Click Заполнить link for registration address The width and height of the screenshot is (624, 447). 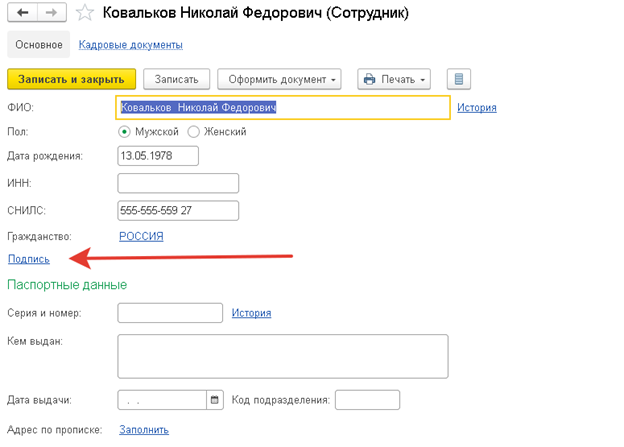144,430
